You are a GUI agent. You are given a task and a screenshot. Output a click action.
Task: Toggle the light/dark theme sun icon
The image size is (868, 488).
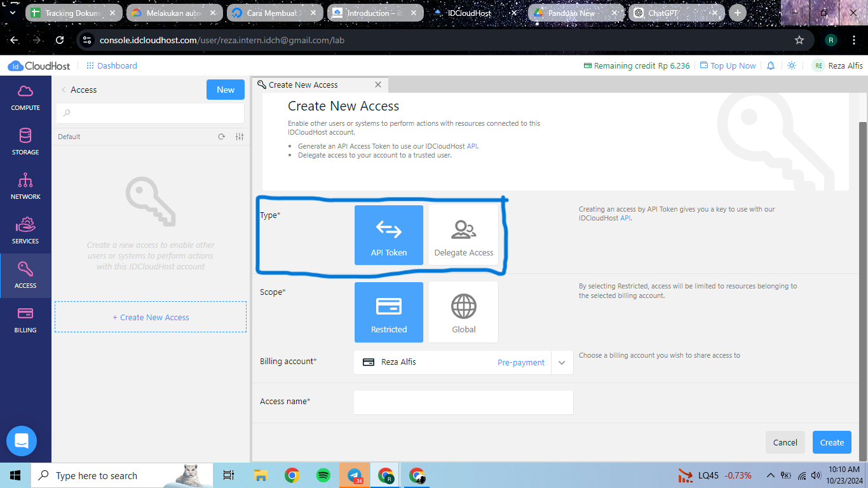(x=792, y=65)
